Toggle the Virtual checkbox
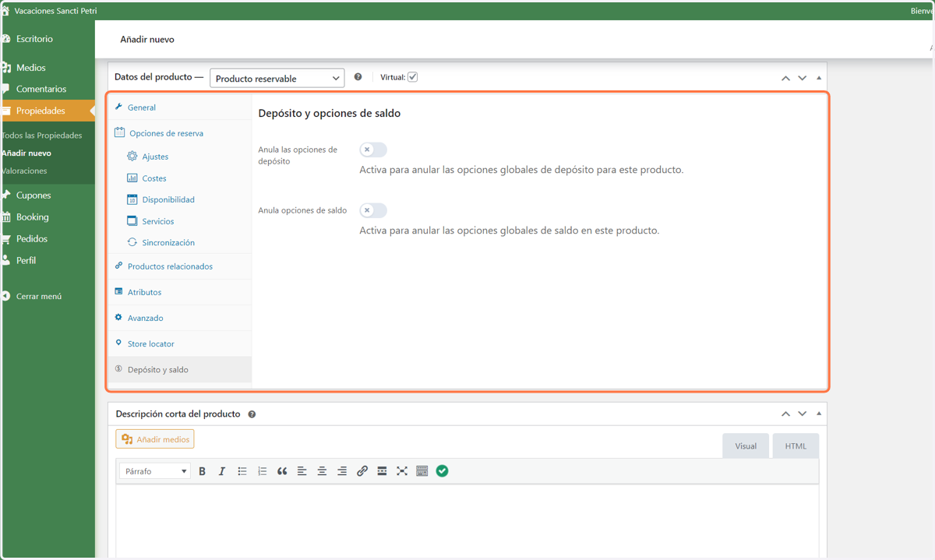The height and width of the screenshot is (560, 935). [413, 77]
